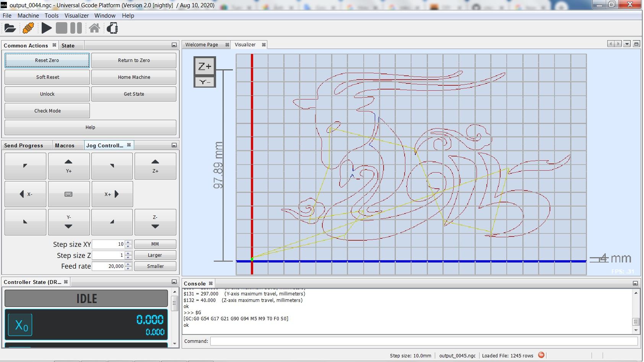Close the Jog Controller tab
The width and height of the screenshot is (644, 362).
pyautogui.click(x=129, y=145)
